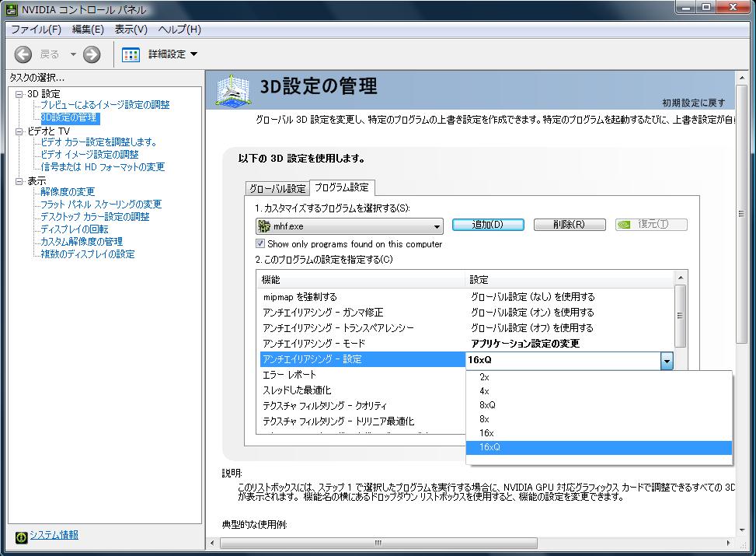
Task: Click settings list scroll-up arrow
Action: tap(681, 278)
